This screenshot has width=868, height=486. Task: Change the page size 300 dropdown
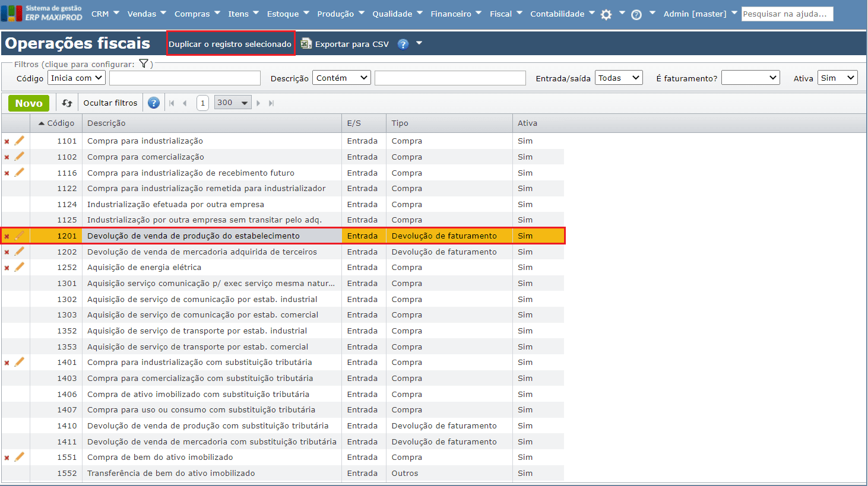(233, 103)
